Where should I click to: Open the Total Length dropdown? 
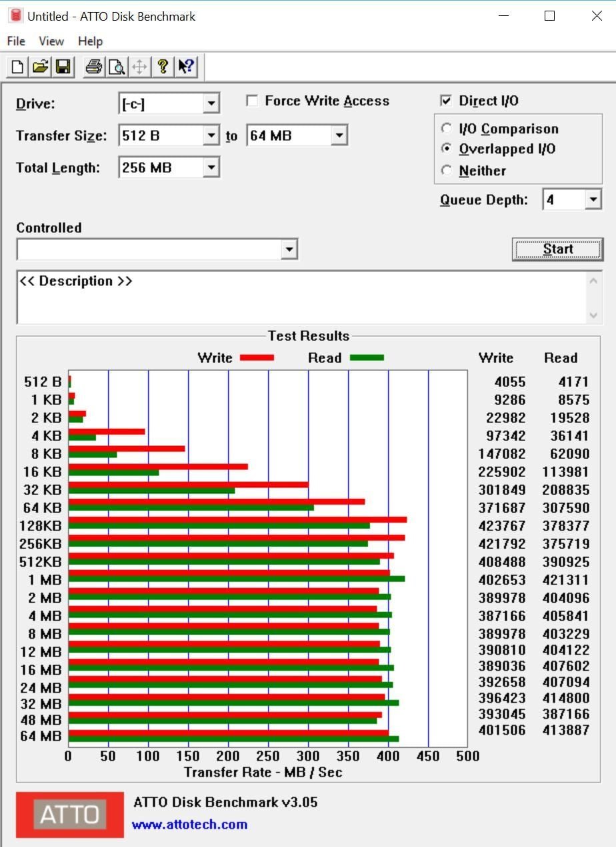coord(211,167)
